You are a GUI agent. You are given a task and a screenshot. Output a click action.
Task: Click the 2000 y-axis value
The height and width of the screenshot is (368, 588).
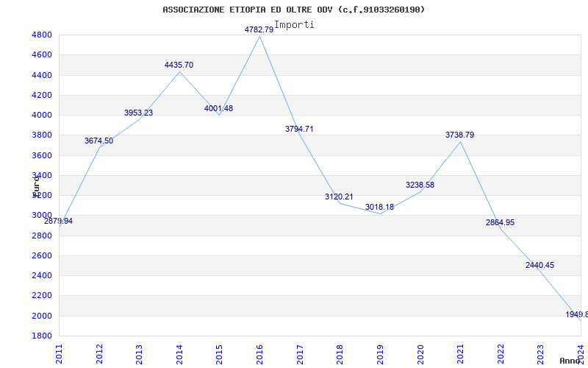pos(42,316)
